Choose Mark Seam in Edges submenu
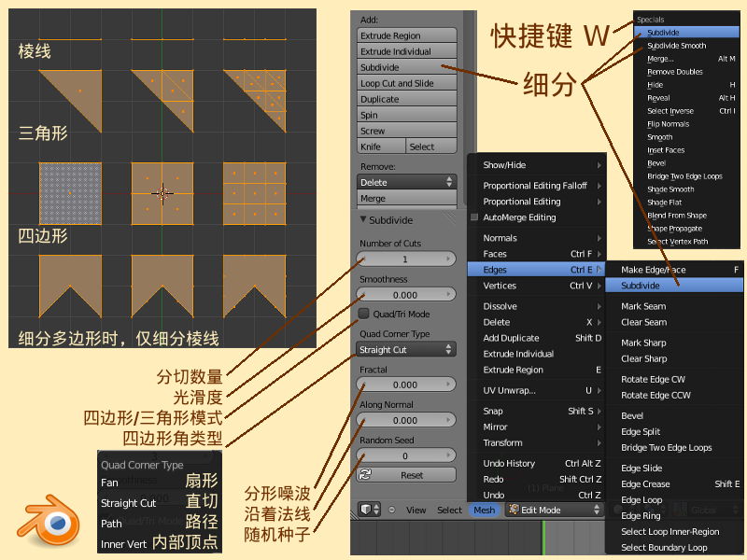The height and width of the screenshot is (560, 747). coord(674,306)
